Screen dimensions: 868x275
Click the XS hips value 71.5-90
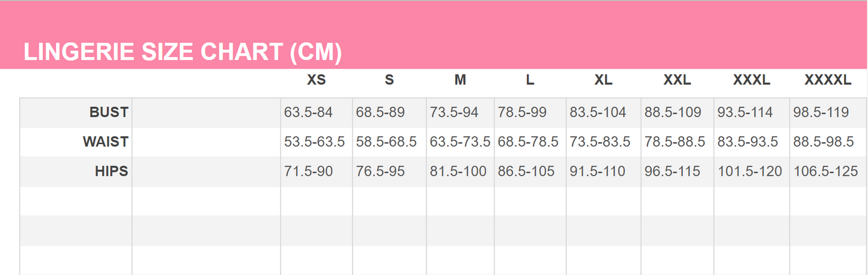[308, 172]
